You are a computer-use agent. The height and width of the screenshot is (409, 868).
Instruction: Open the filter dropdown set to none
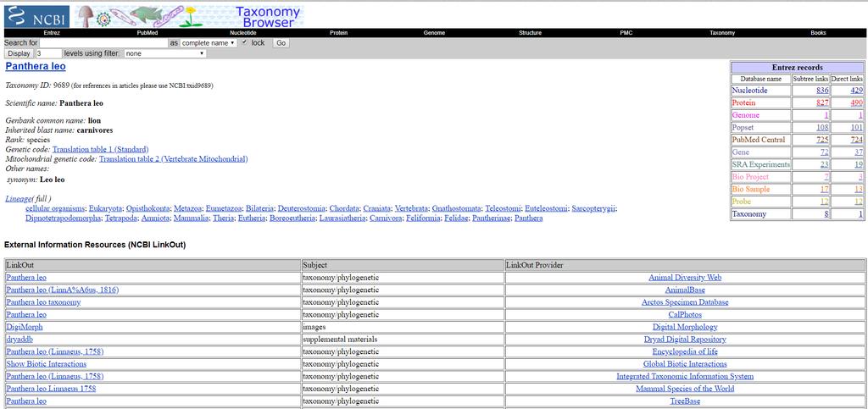[x=165, y=53]
